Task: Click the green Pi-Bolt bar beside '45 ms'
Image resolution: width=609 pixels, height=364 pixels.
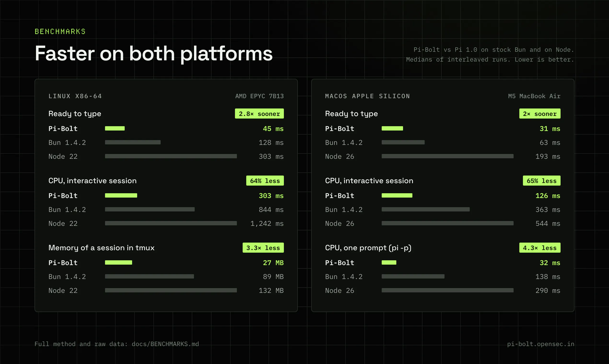Action: (115, 128)
